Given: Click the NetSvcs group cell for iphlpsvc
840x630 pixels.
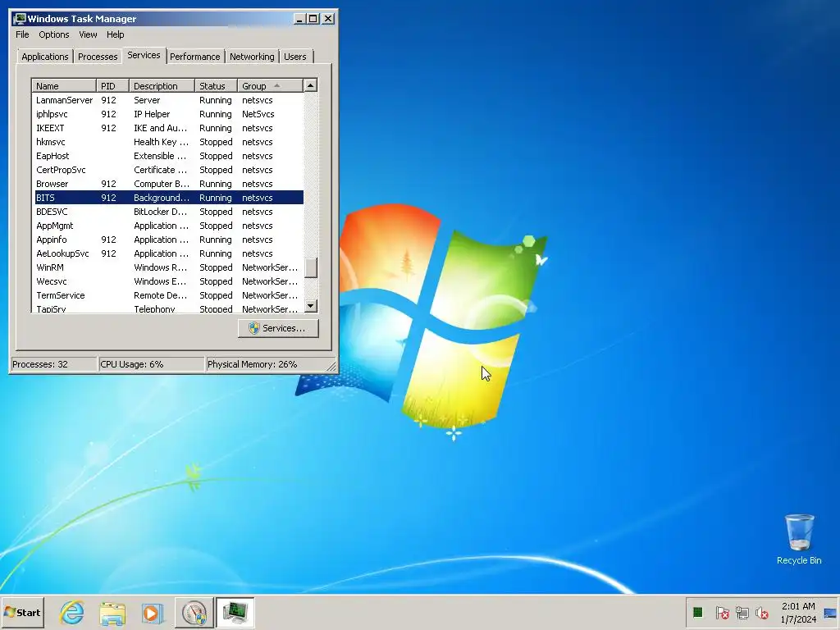Looking at the screenshot, I should click(x=258, y=114).
